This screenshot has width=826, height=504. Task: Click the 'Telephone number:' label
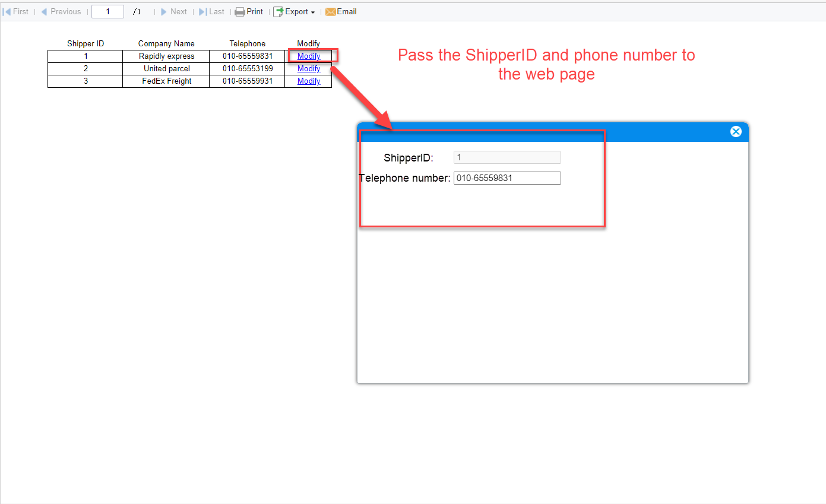pyautogui.click(x=404, y=178)
